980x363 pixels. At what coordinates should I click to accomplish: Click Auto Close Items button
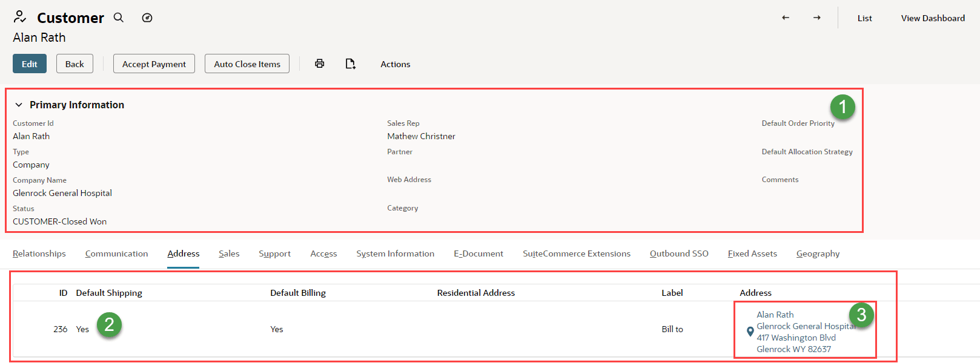coord(247,64)
